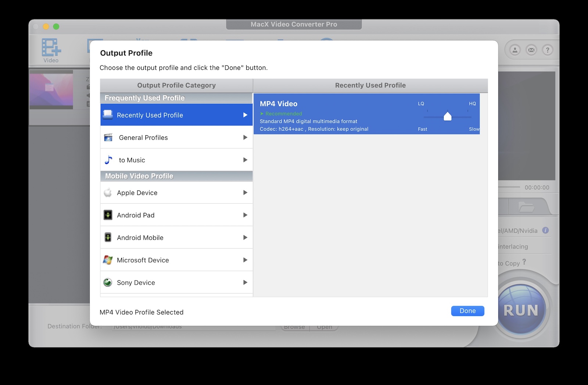This screenshot has width=588, height=385.
Task: Click the to Music note icon
Action: click(x=108, y=160)
